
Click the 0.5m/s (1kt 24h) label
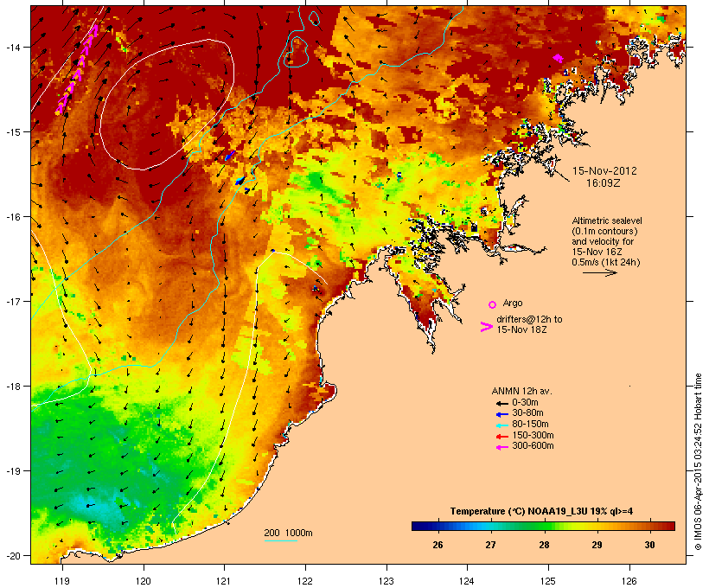coord(606,262)
